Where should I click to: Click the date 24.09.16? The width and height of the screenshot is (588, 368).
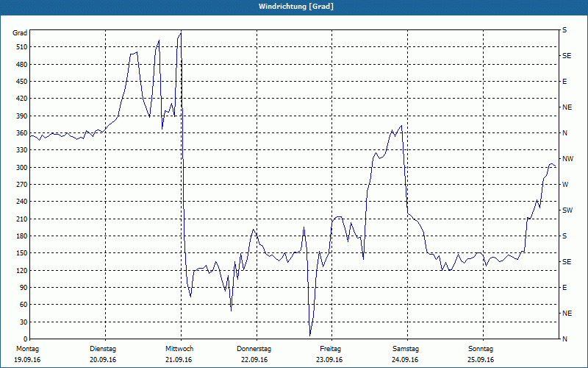405,360
